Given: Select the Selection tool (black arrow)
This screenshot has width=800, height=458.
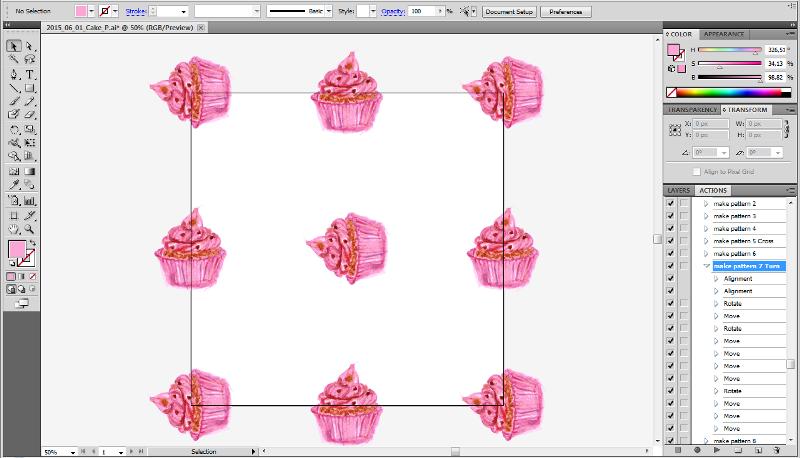Looking at the screenshot, I should (x=14, y=46).
